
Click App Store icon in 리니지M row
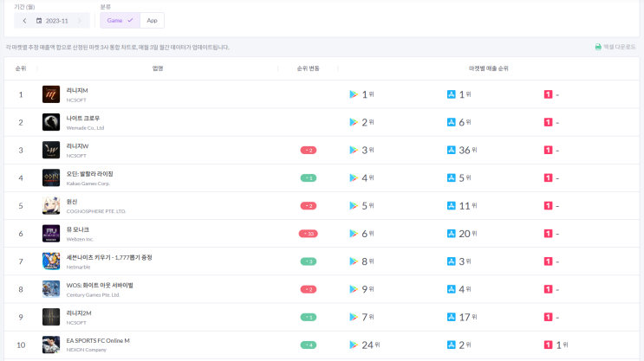[451, 94]
